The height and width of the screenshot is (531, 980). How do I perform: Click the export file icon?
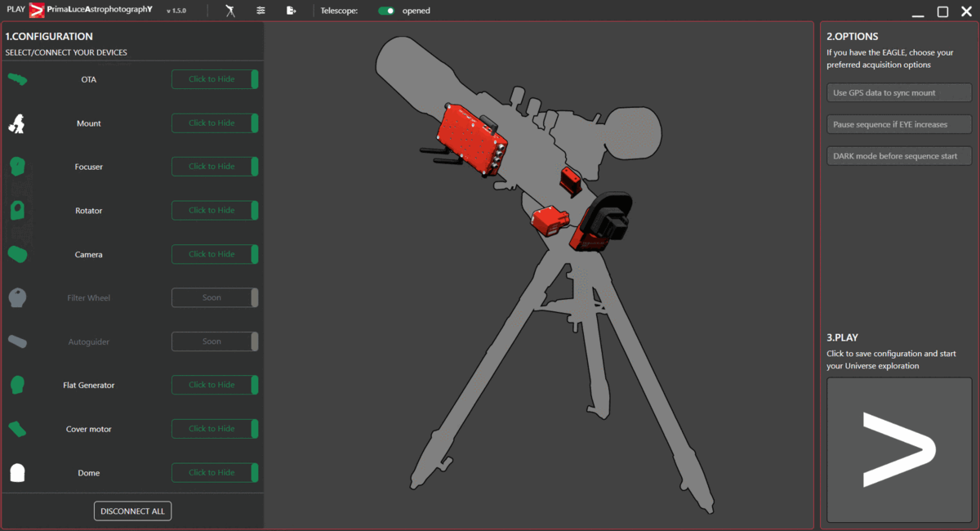click(x=292, y=11)
